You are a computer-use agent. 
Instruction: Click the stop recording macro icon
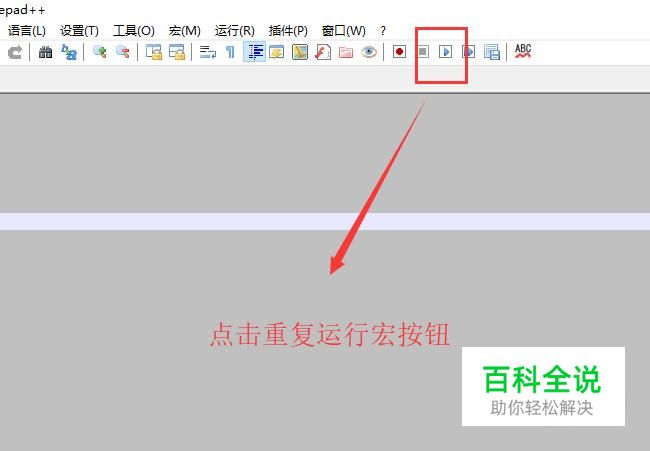coord(422,52)
